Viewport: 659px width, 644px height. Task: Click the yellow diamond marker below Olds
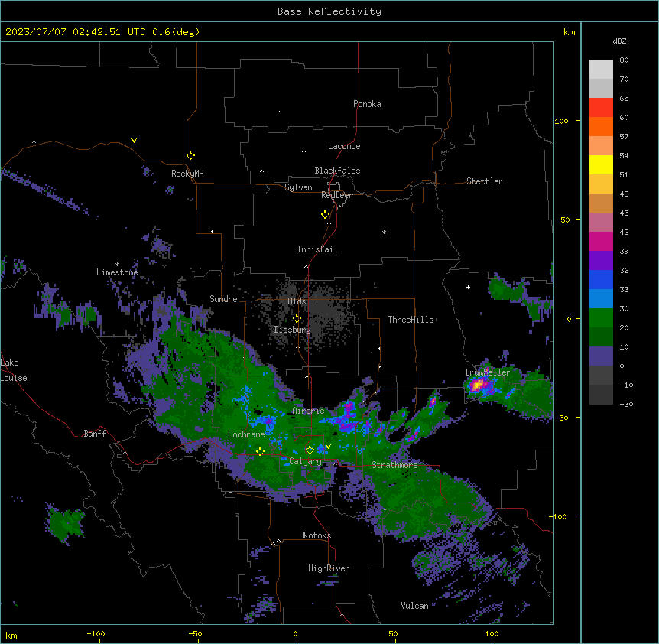pyautogui.click(x=297, y=319)
